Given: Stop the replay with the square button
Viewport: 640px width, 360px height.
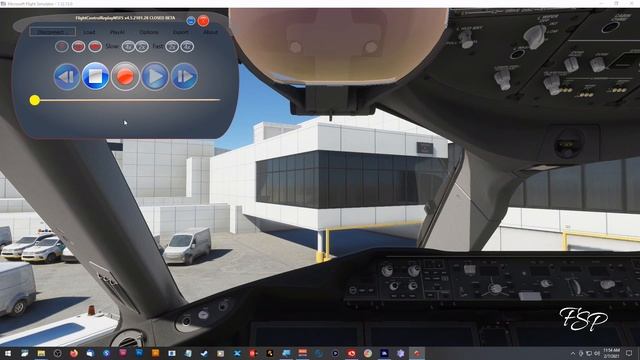Looking at the screenshot, I should [96, 76].
